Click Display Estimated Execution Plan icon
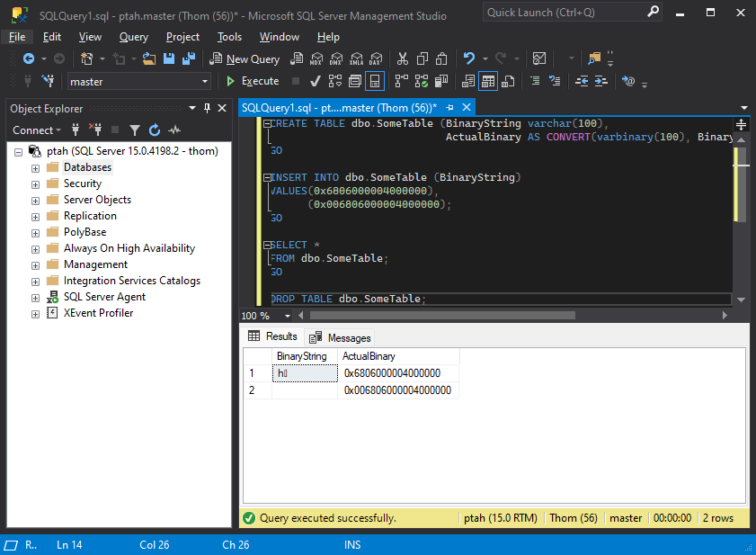 [x=335, y=81]
